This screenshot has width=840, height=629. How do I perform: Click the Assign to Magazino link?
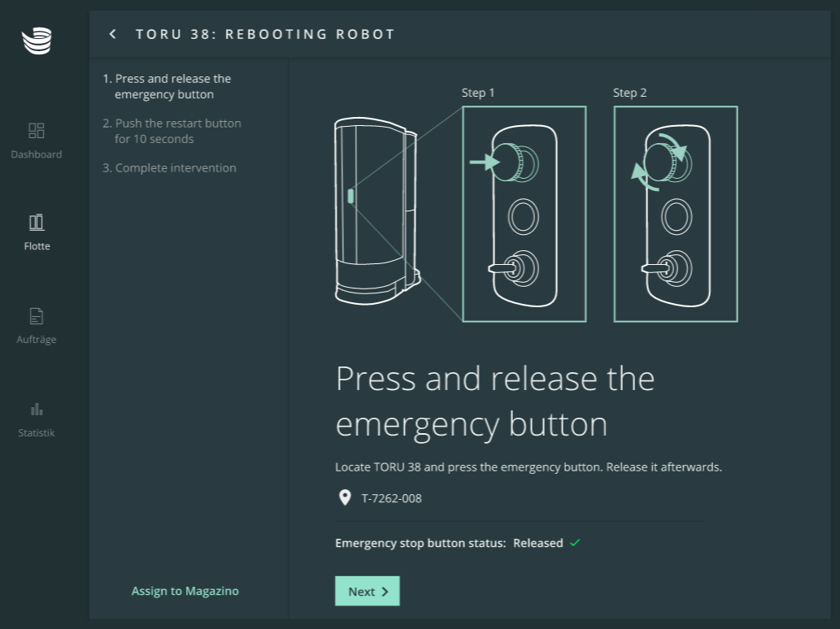185,591
